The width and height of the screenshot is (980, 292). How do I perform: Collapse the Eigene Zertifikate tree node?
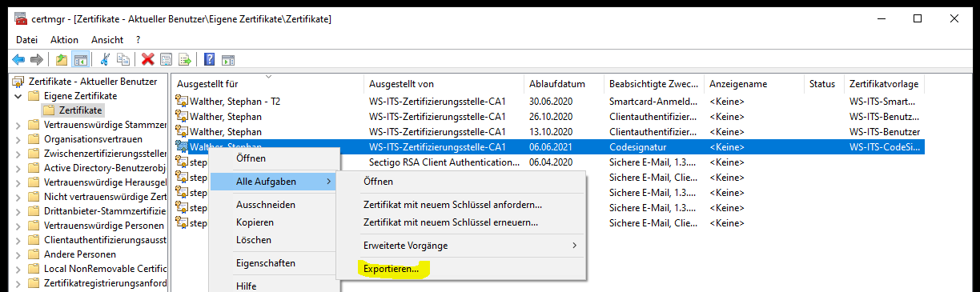click(x=19, y=96)
